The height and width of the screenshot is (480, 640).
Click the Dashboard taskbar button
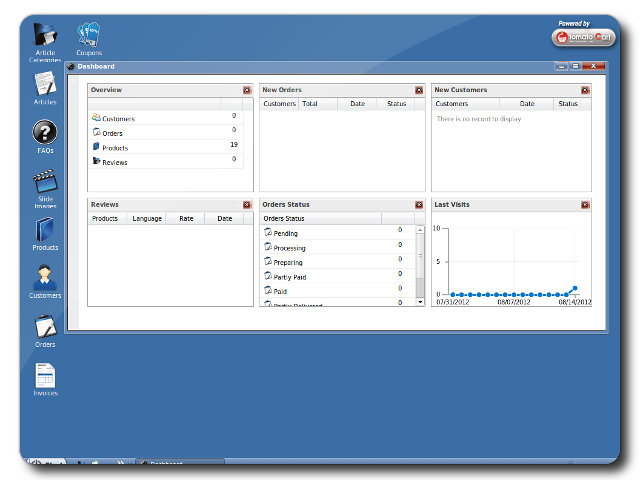(178, 464)
